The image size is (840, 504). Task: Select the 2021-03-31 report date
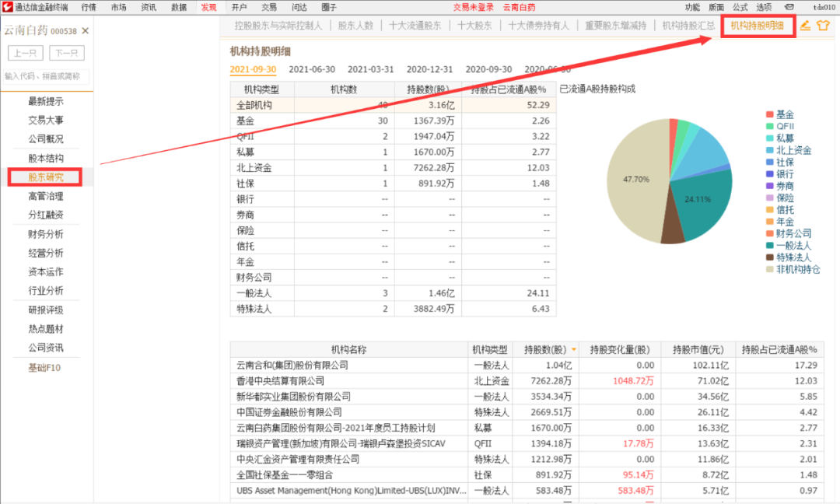[371, 70]
